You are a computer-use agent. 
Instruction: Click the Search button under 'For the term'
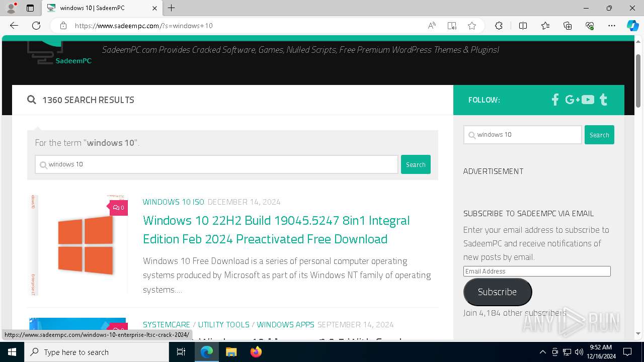[x=416, y=164]
